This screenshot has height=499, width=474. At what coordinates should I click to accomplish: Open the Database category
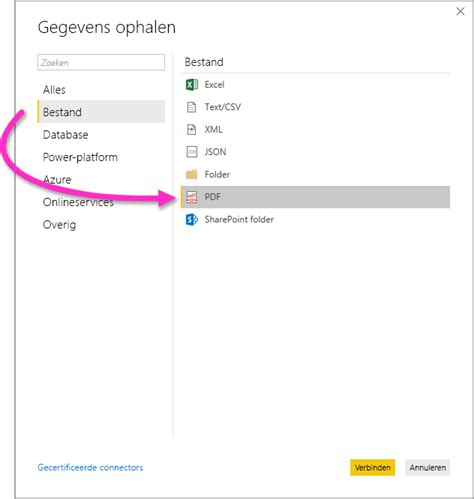(101, 135)
